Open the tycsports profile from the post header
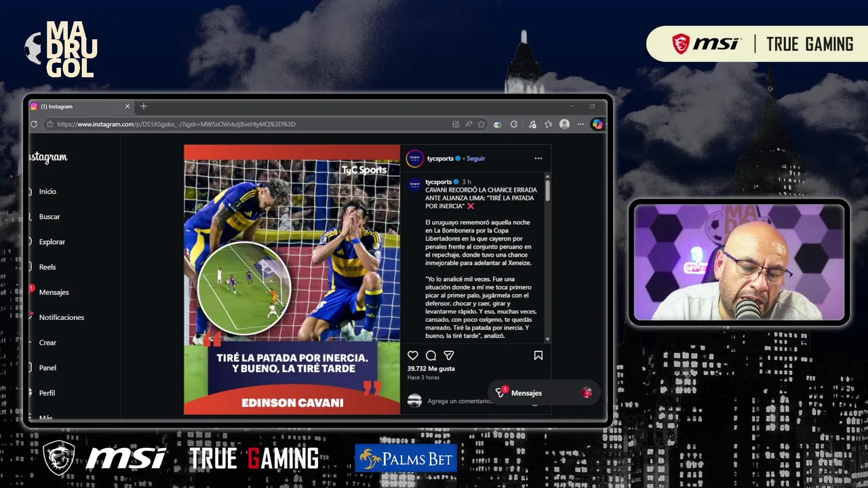 click(x=440, y=159)
